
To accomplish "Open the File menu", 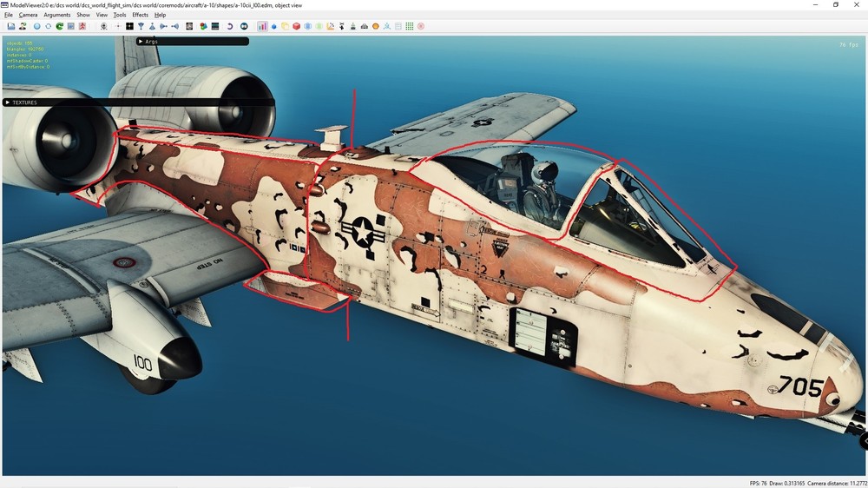I will (9, 15).
